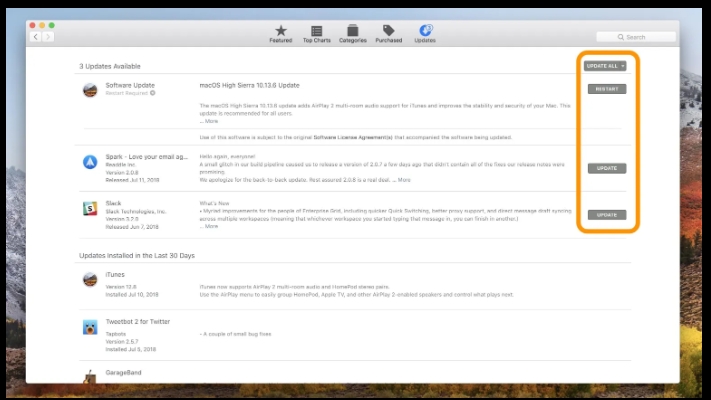Click the Spark - Love your email title
711x400 pixels.
pos(146,156)
